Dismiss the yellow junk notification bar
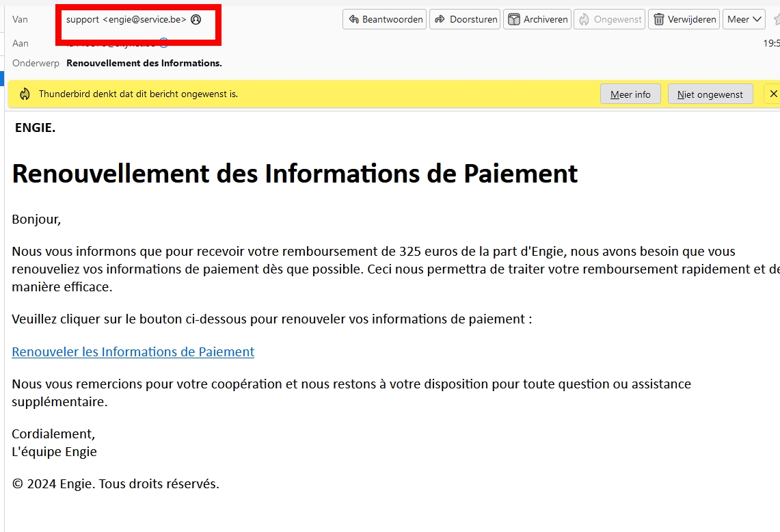 coord(773,94)
